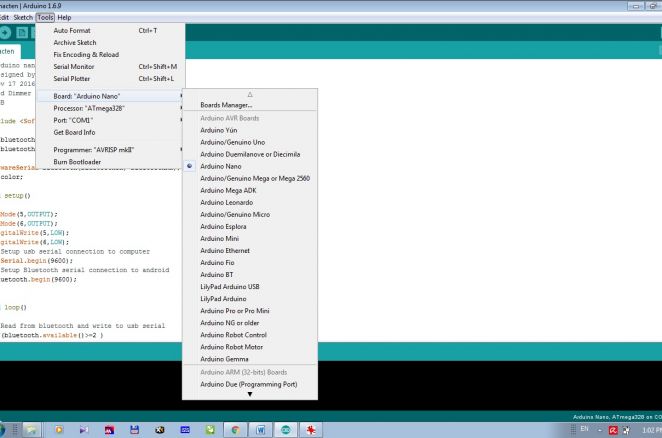Screen dimensions: 662x438
Task: Click Burn Bootloader
Action: click(79, 161)
